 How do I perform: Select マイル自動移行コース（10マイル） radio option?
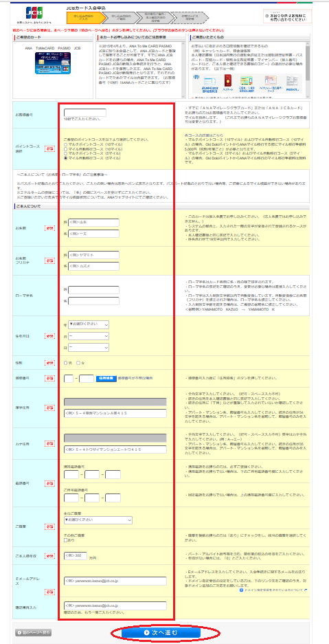pos(66,149)
